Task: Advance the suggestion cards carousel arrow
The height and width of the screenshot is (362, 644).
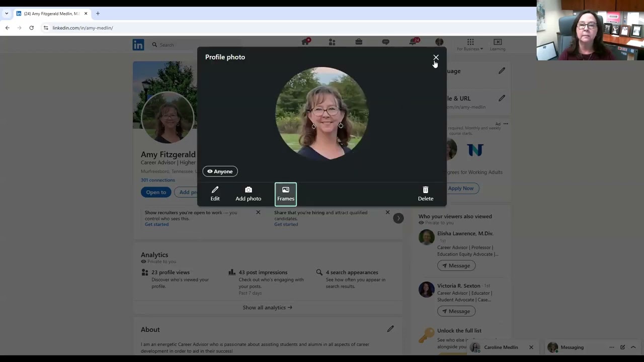Action: coord(398,218)
